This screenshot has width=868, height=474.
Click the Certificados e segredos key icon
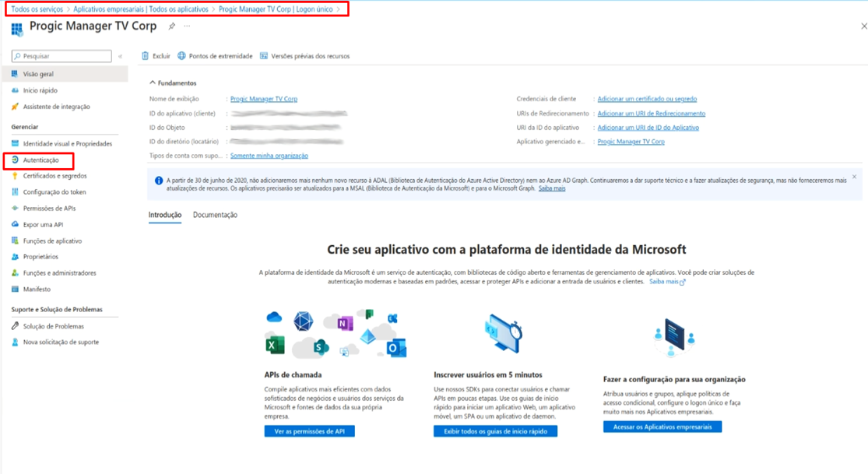coord(15,176)
